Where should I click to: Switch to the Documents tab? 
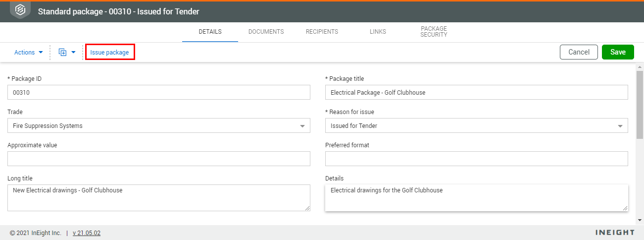pos(266,32)
